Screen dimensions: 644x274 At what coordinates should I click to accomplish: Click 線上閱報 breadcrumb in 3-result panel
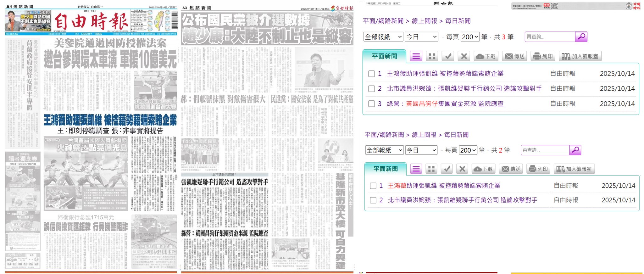tap(424, 21)
